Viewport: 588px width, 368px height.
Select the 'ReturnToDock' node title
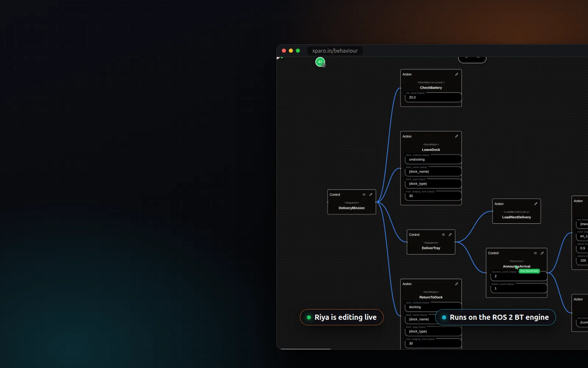tap(431, 297)
